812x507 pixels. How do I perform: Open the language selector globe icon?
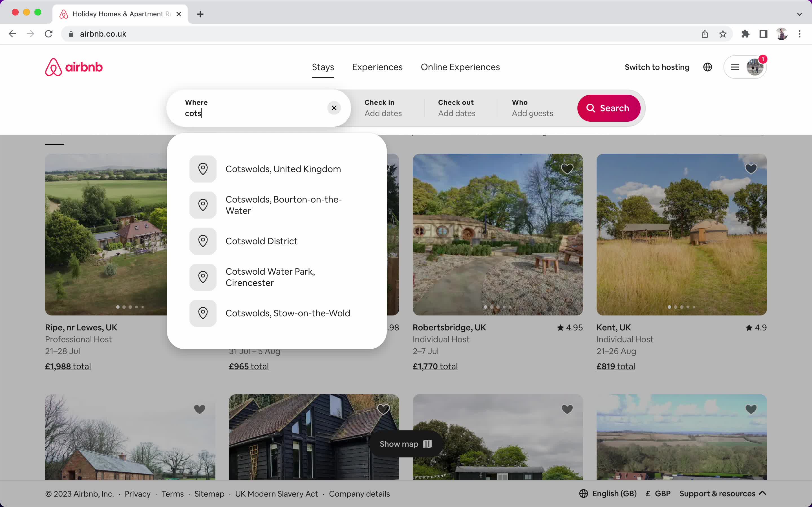coord(707,67)
